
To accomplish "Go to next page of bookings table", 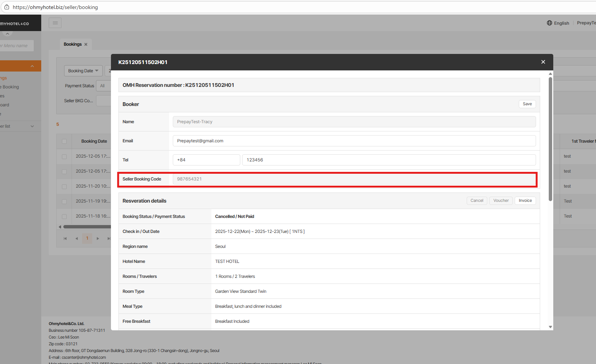I will click(x=98, y=239).
